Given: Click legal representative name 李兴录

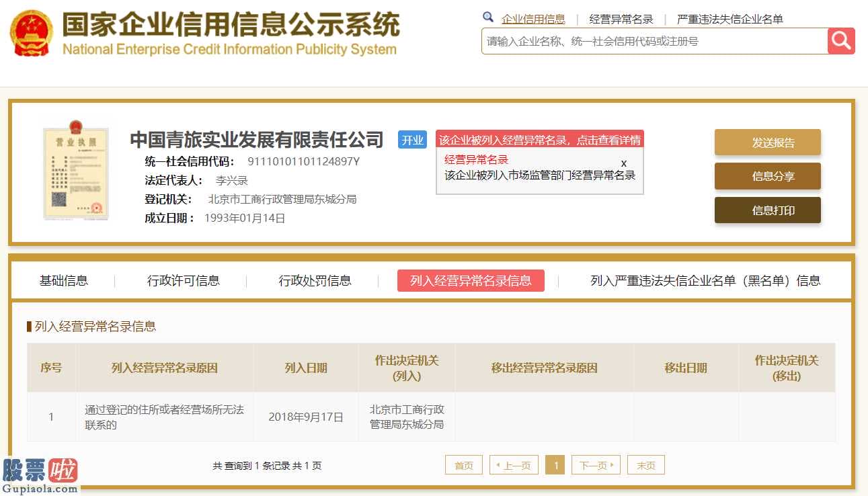Looking at the screenshot, I should pos(232,180).
